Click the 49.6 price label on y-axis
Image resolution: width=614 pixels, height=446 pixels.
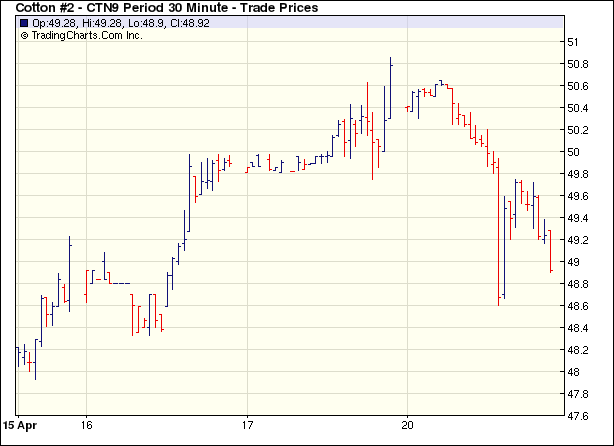tap(578, 196)
